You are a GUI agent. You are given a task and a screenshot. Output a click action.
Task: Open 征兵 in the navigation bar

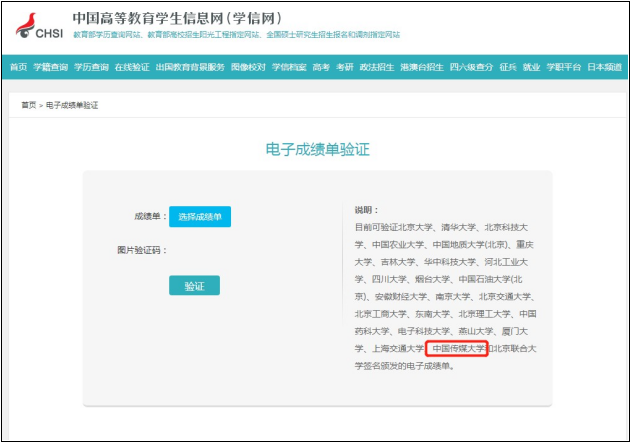(508, 67)
